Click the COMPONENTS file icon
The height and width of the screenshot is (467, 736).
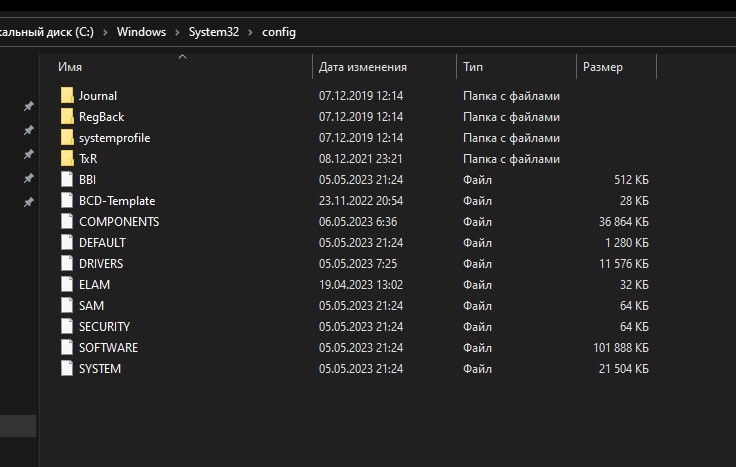(x=67, y=221)
